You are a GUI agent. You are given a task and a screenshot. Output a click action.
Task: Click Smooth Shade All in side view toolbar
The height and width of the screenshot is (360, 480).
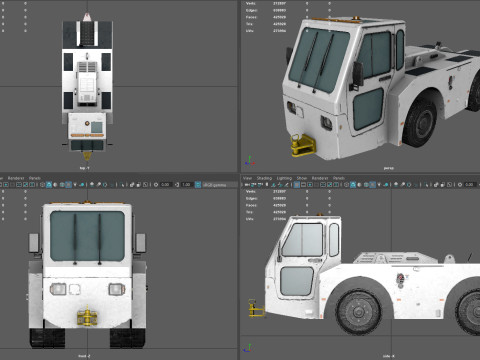click(x=353, y=184)
